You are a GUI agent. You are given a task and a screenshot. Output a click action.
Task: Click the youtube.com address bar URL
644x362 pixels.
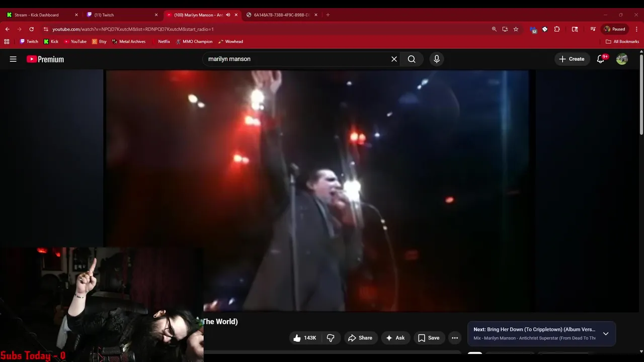(133, 29)
